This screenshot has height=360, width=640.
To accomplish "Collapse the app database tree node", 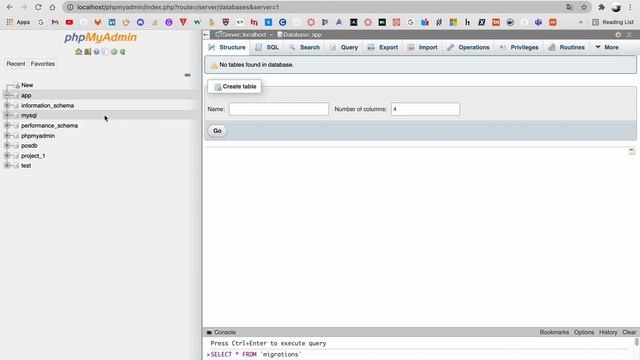I will pyautogui.click(x=7, y=95).
